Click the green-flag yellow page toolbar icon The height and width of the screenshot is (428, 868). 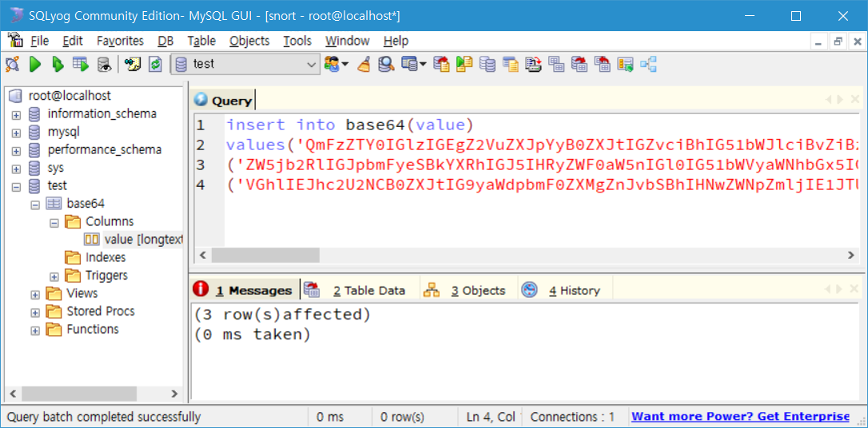pyautogui.click(x=464, y=64)
